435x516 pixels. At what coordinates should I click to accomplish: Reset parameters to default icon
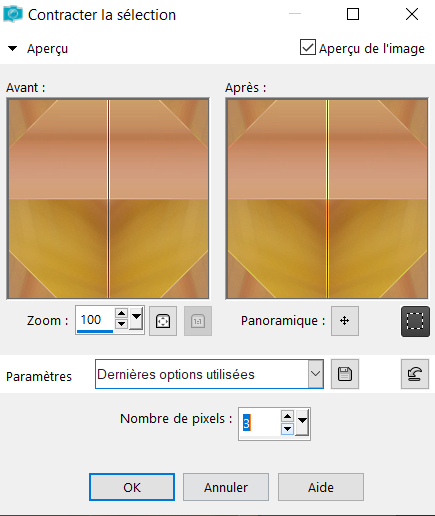415,374
